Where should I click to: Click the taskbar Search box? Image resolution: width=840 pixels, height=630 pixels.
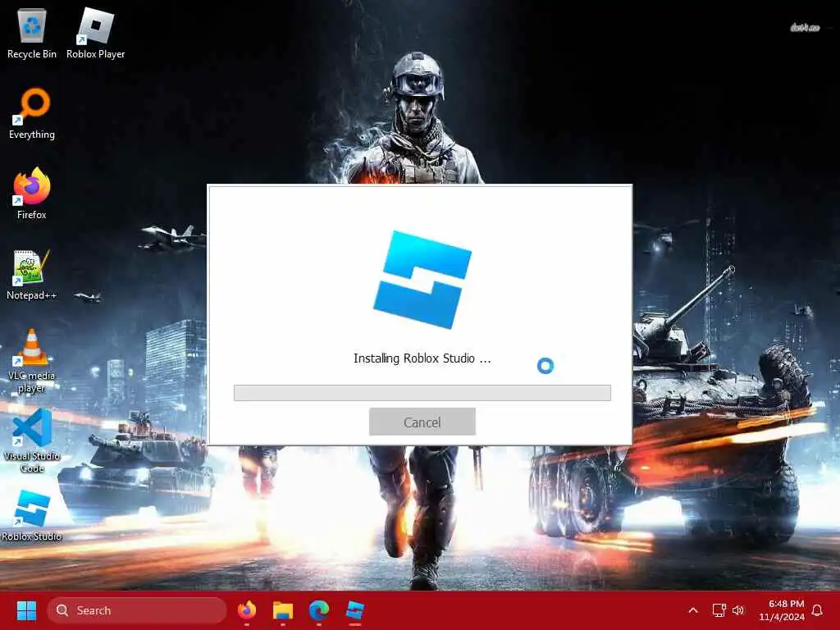(x=137, y=610)
